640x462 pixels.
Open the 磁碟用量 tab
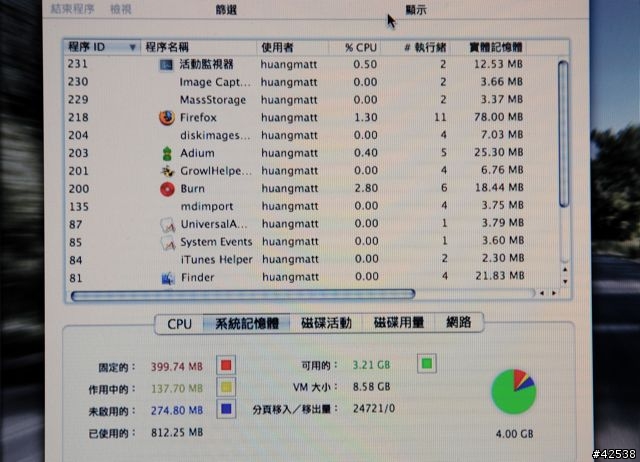(399, 322)
